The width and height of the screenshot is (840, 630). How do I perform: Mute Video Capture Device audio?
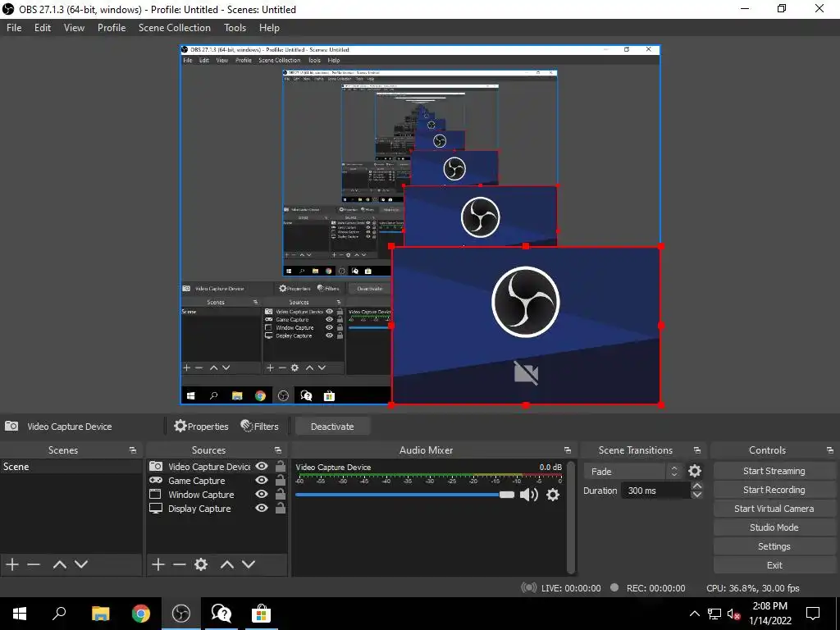coord(529,495)
